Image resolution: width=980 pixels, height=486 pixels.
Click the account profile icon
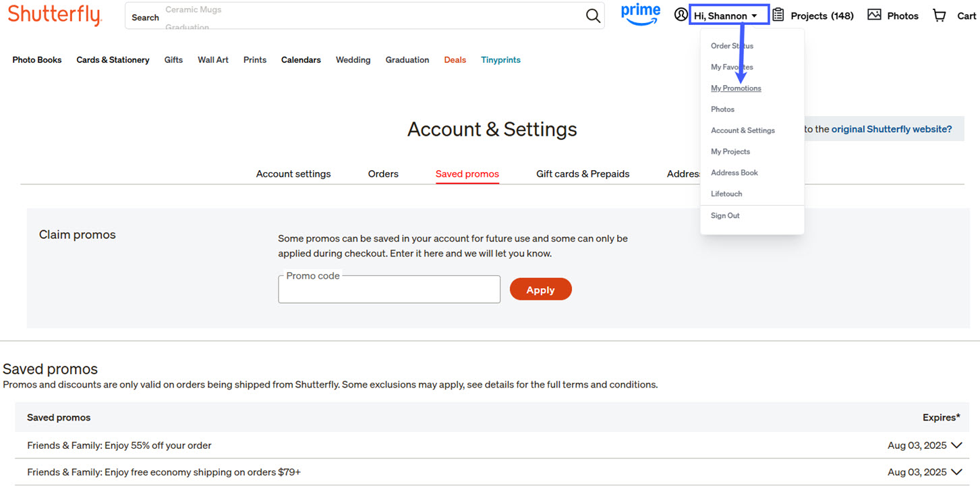pyautogui.click(x=681, y=15)
